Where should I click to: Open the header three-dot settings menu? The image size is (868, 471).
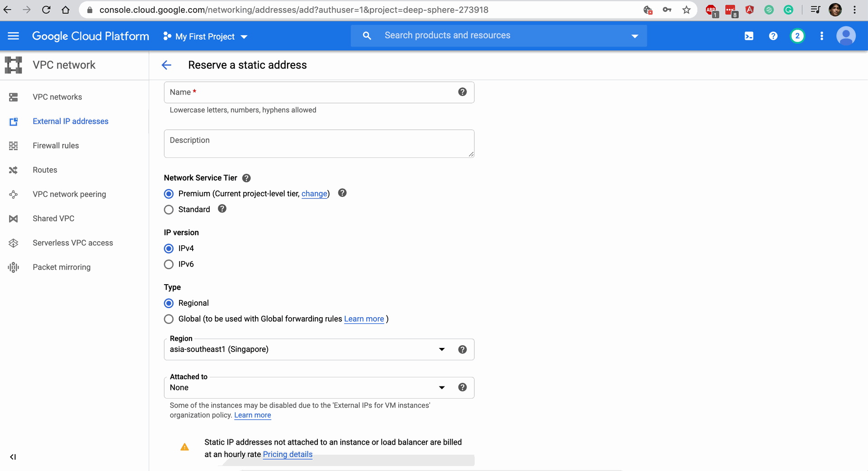(x=822, y=36)
